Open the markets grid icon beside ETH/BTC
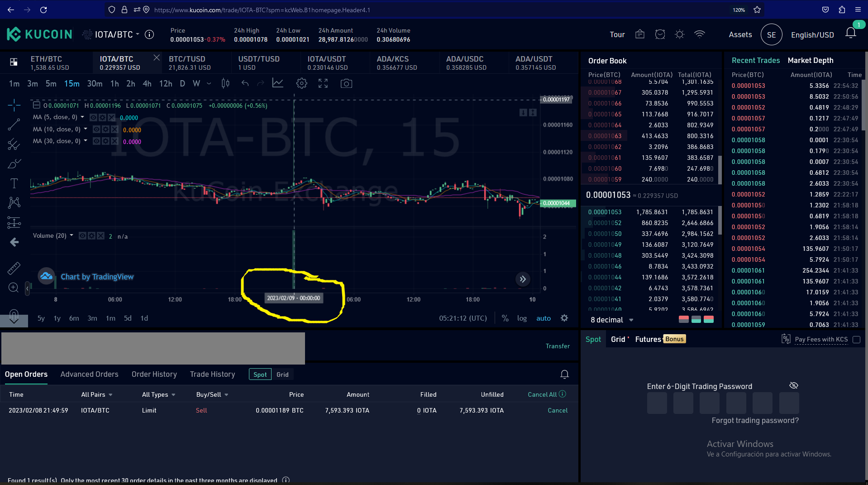The image size is (868, 485). pos(14,62)
